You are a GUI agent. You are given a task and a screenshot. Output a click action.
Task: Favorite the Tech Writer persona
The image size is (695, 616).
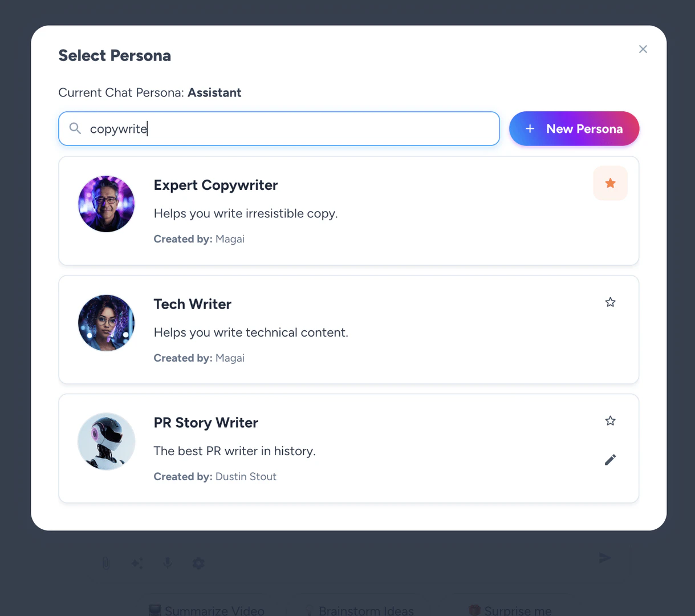coord(610,302)
